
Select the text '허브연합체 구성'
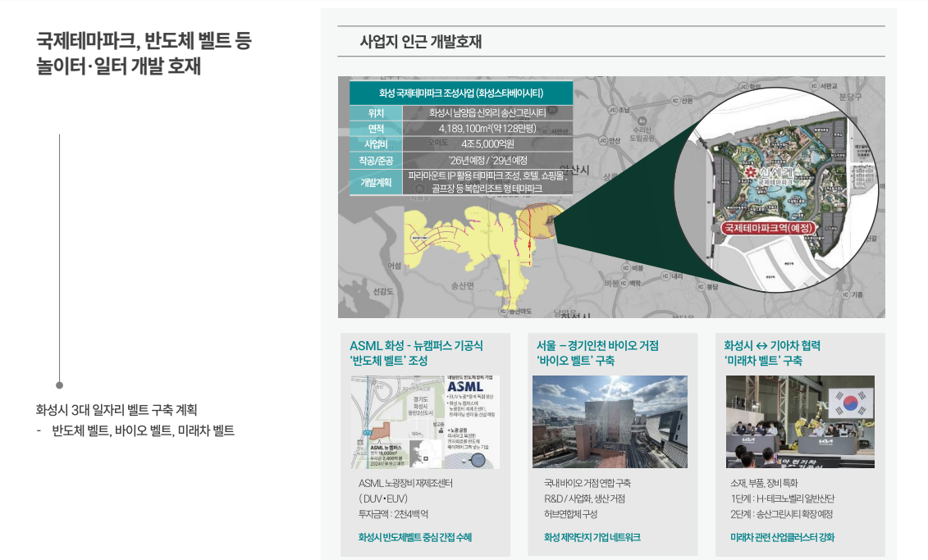(x=570, y=514)
